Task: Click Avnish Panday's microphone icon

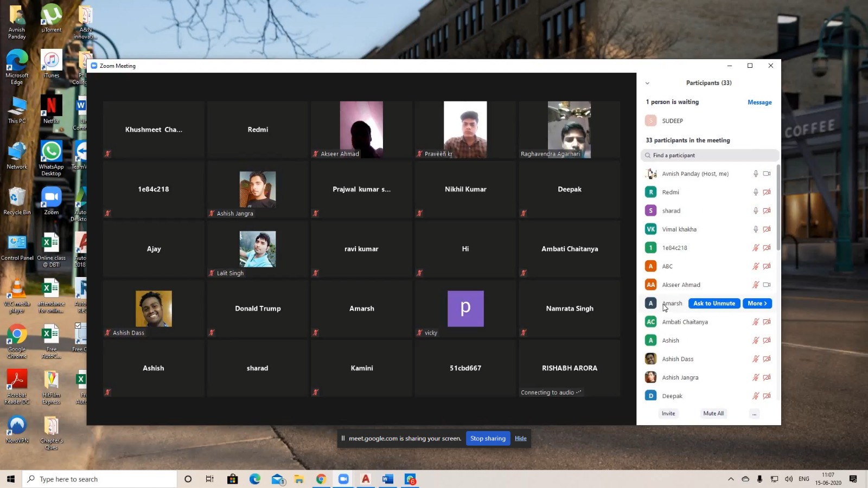Action: click(x=755, y=174)
